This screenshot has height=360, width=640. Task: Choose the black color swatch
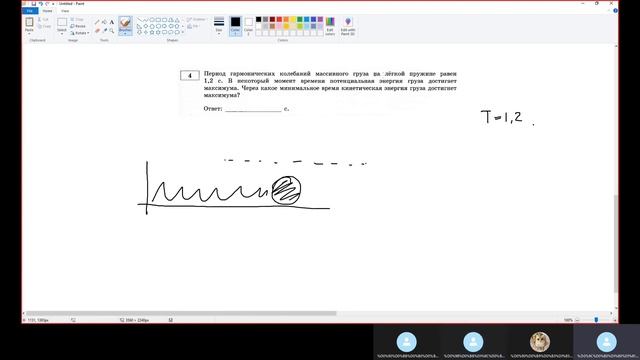click(258, 19)
